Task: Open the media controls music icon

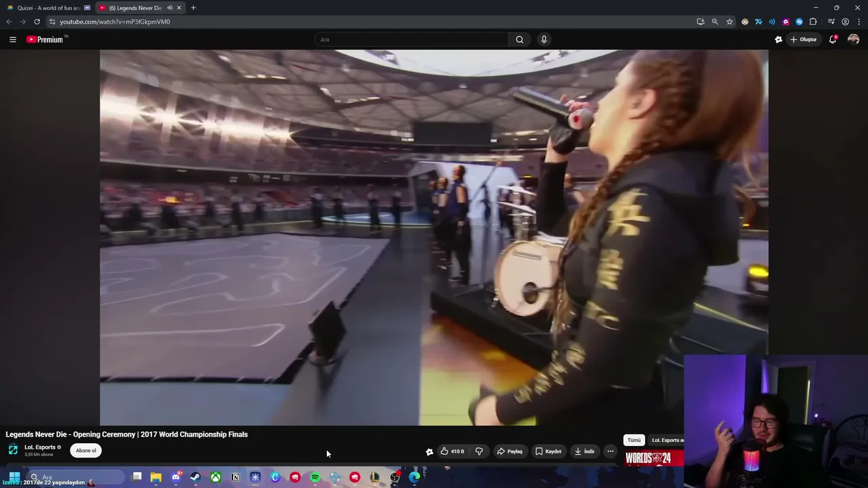Action: click(831, 22)
